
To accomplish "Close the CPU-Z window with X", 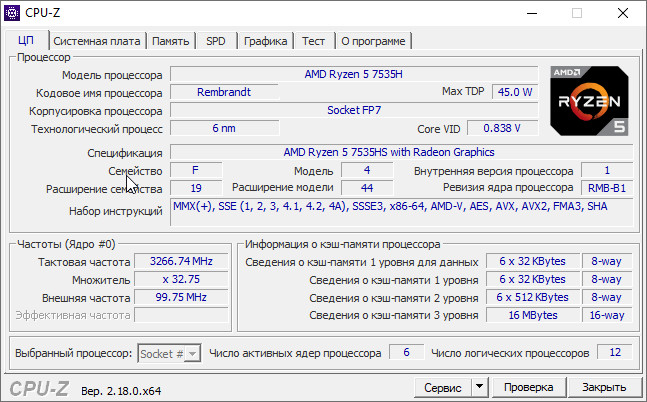I will tap(623, 13).
